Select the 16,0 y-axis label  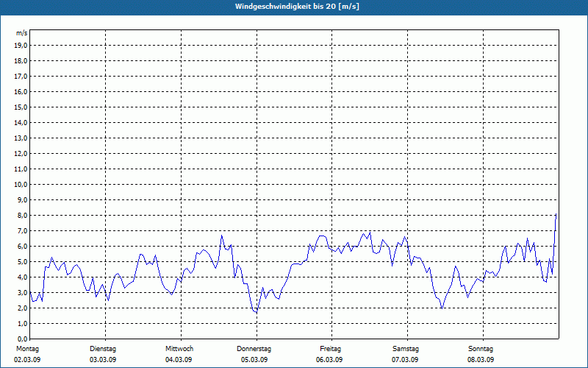pos(21,91)
